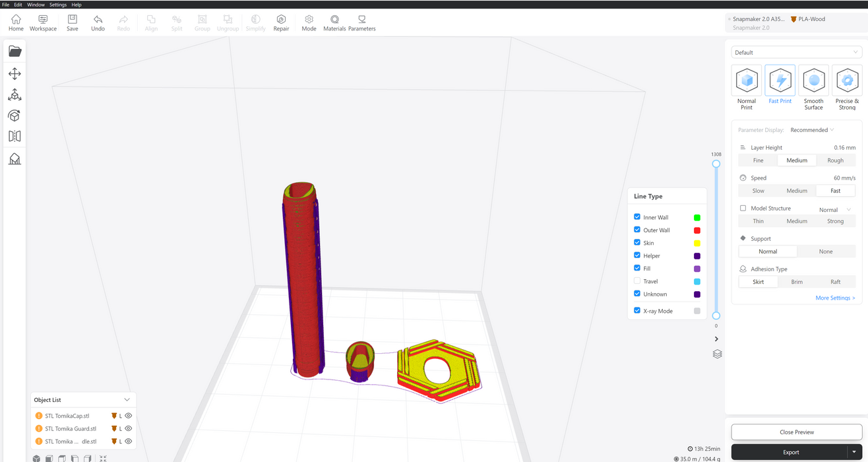Click the Repair tool icon

pos(281,22)
